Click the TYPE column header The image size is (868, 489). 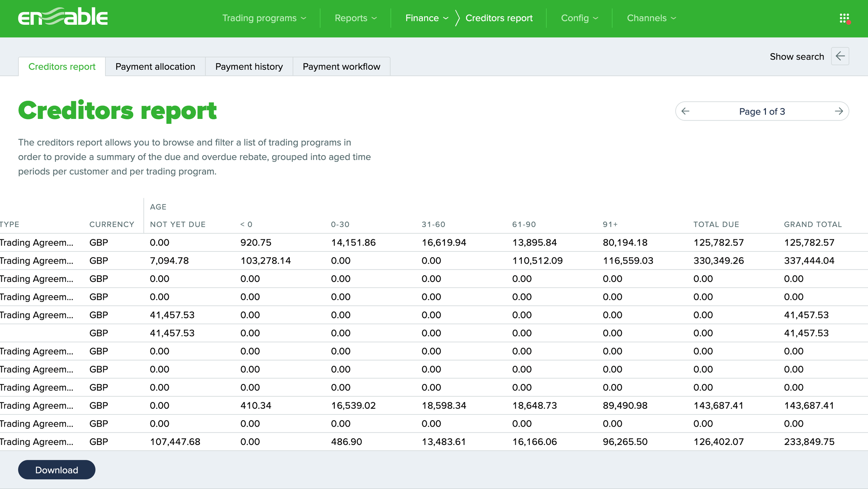pos(9,224)
